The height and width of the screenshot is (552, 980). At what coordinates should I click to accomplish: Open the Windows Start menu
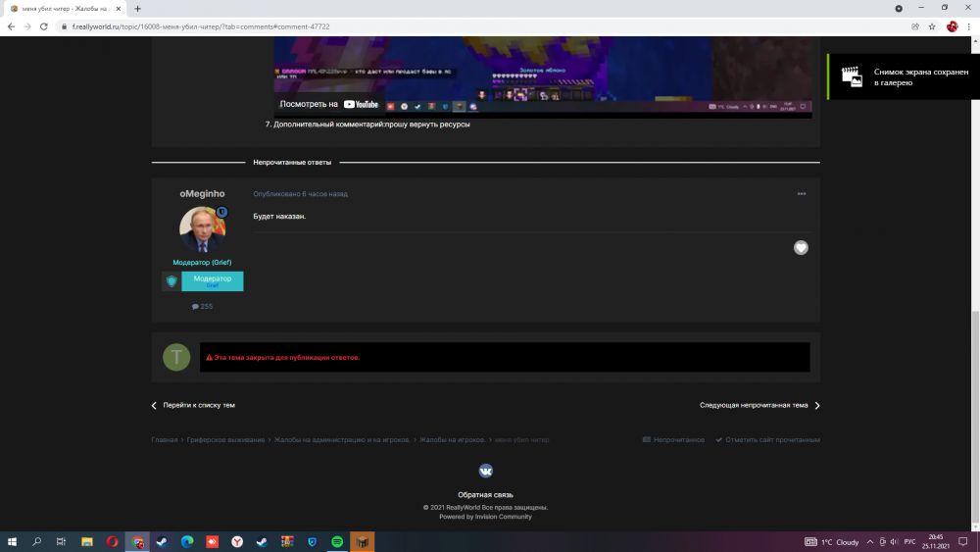tap(12, 541)
